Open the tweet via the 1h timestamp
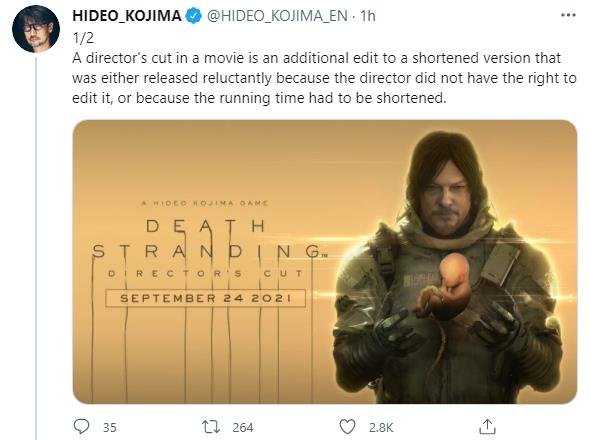The width and height of the screenshot is (590, 440). [368, 16]
